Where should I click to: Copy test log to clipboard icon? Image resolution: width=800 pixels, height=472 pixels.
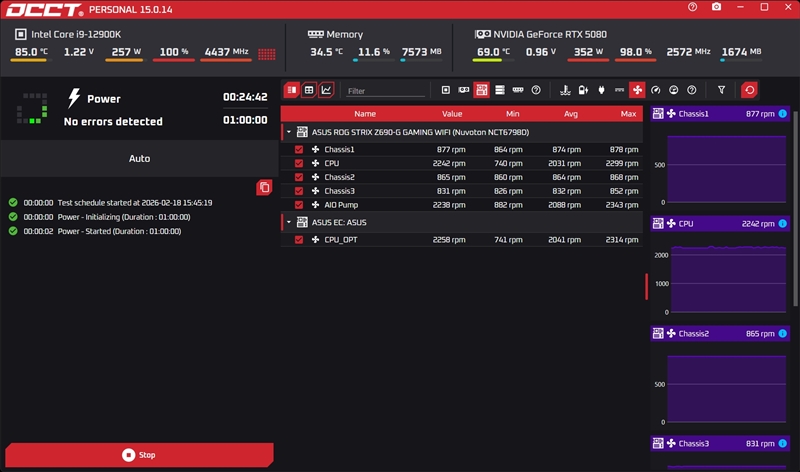pyautogui.click(x=264, y=187)
